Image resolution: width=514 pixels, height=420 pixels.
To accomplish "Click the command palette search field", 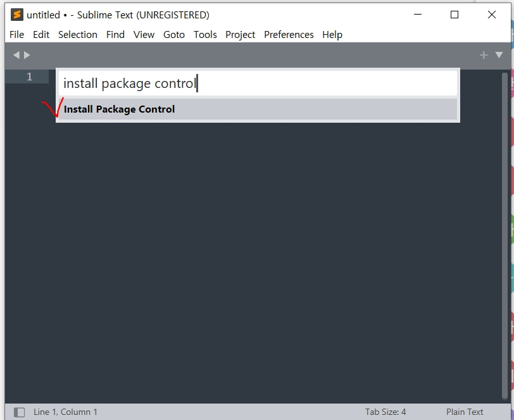I will (258, 83).
